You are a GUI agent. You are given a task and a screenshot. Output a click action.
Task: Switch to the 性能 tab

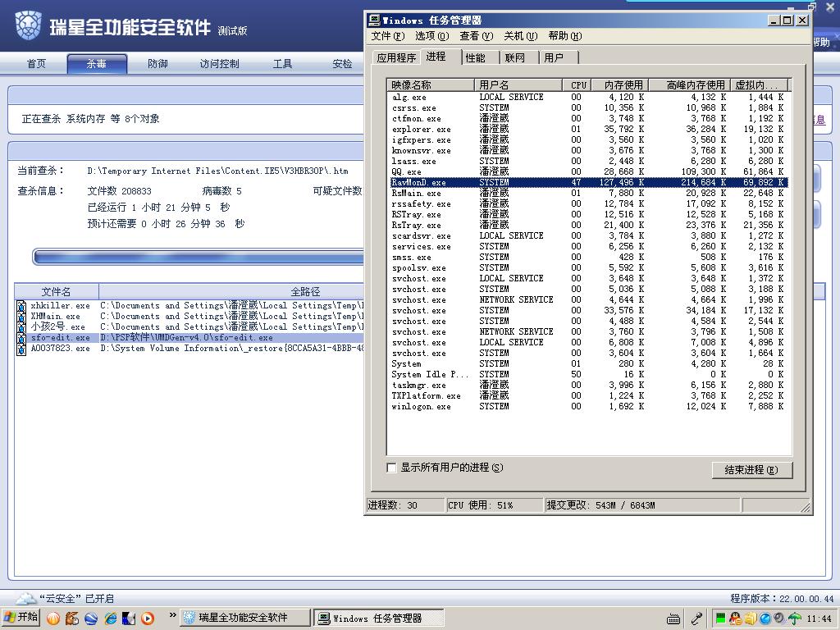(x=475, y=58)
